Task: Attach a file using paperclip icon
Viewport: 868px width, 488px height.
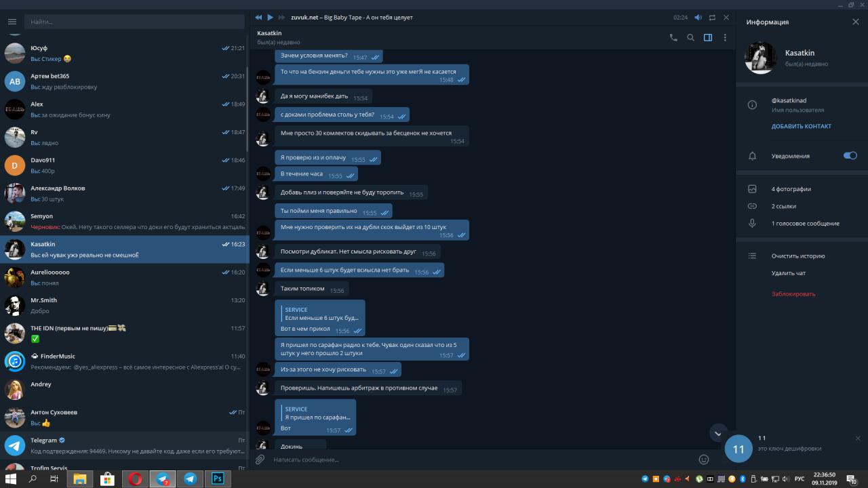Action: [x=260, y=460]
